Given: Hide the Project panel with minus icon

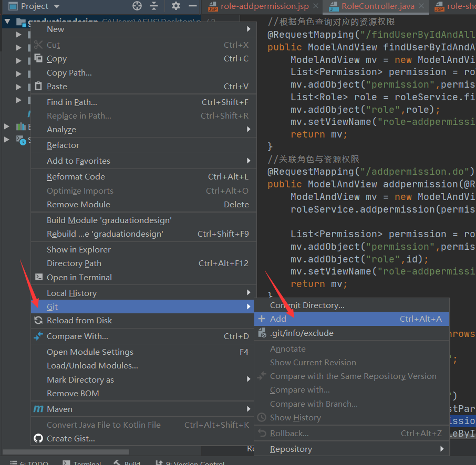Looking at the screenshot, I should [193, 6].
